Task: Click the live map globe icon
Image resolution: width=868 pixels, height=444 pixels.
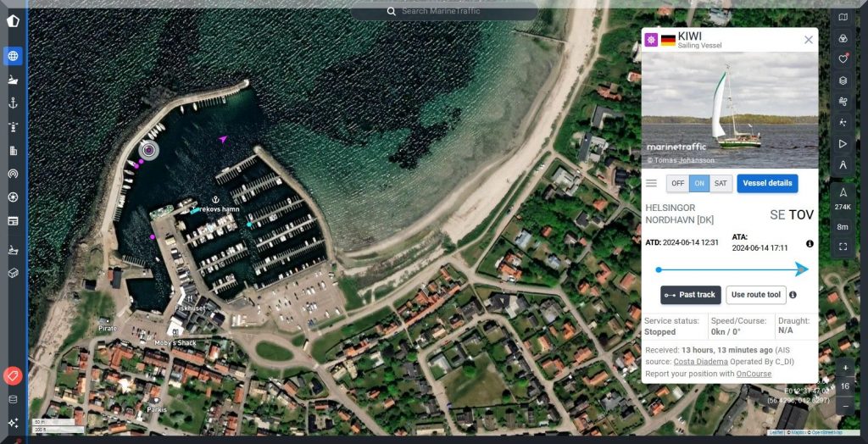Action: pyautogui.click(x=13, y=57)
